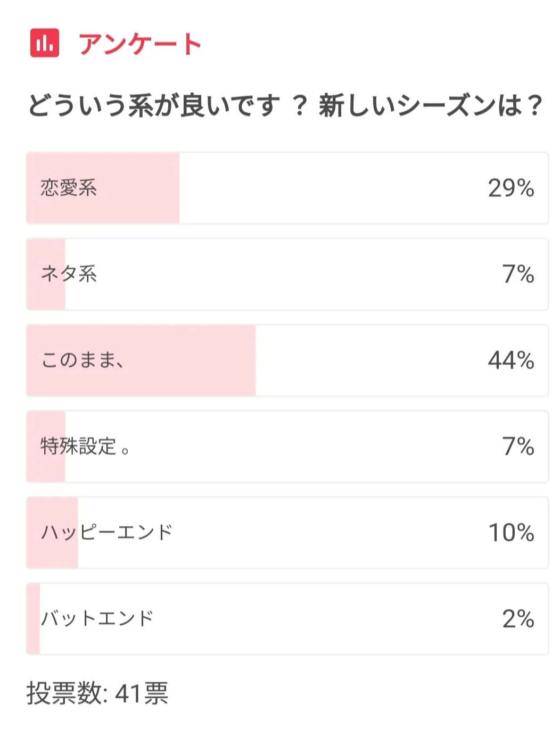
Task: Vote for the 恋愛系 option
Action: pyautogui.click(x=69, y=188)
